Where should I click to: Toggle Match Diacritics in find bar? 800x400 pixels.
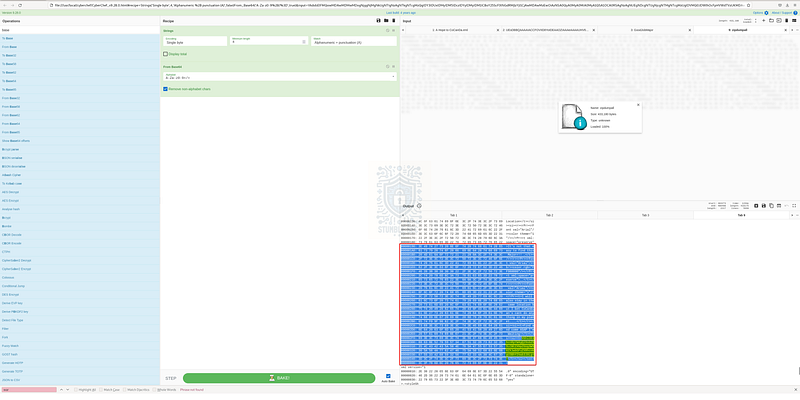coord(123,389)
